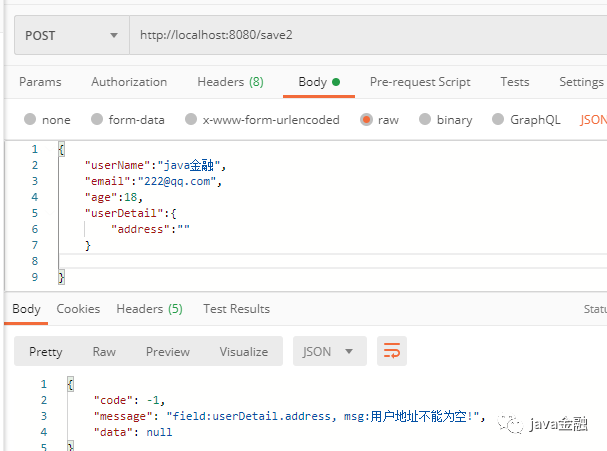Expand the body JSON type dropdown

click(x=593, y=120)
